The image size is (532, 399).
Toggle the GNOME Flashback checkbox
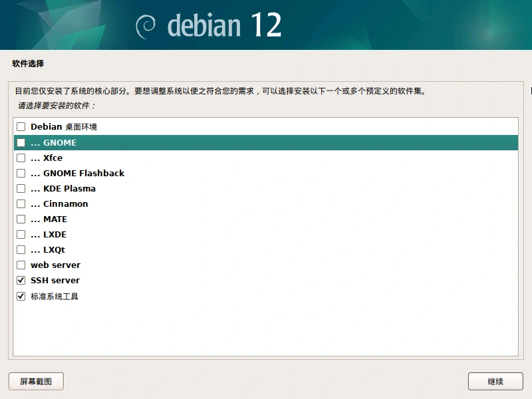tap(21, 174)
